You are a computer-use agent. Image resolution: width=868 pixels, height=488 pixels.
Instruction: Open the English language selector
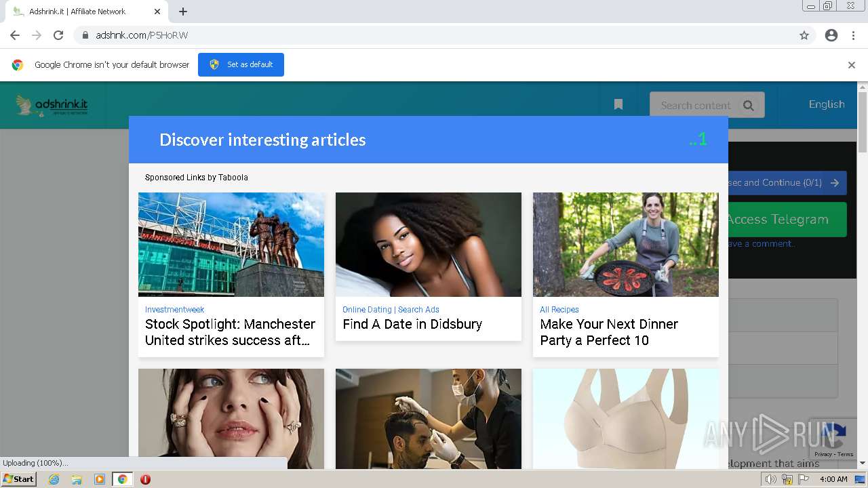[x=827, y=104]
